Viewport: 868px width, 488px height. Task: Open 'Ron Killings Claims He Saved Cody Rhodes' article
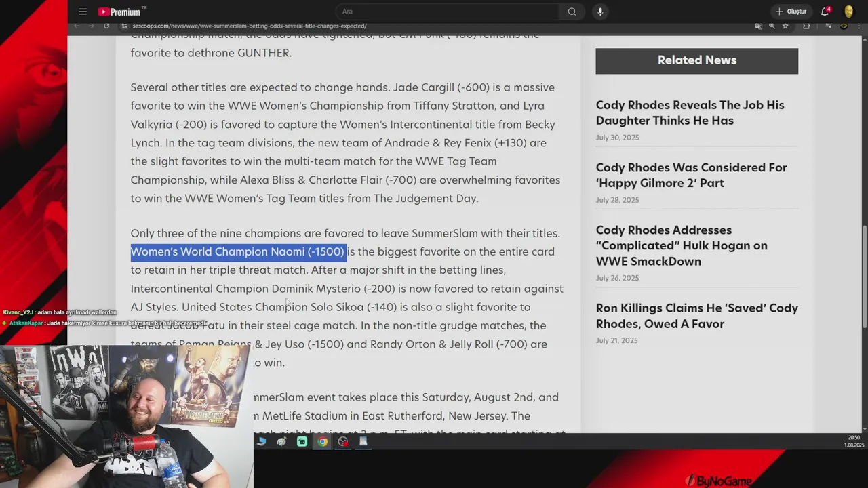(696, 316)
